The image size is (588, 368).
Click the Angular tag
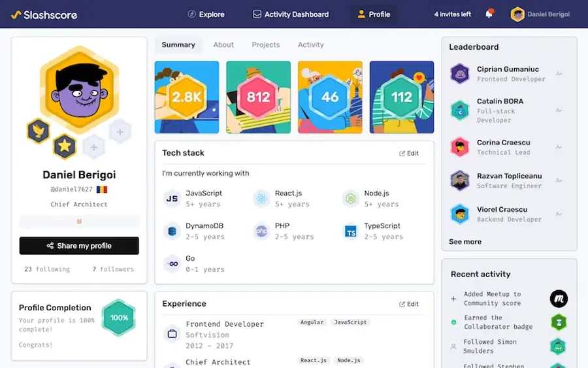coord(312,322)
